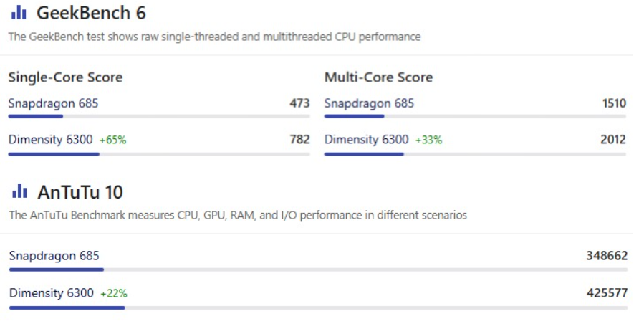Click the green +22% difference label
The height and width of the screenshot is (324, 644).
tap(114, 293)
